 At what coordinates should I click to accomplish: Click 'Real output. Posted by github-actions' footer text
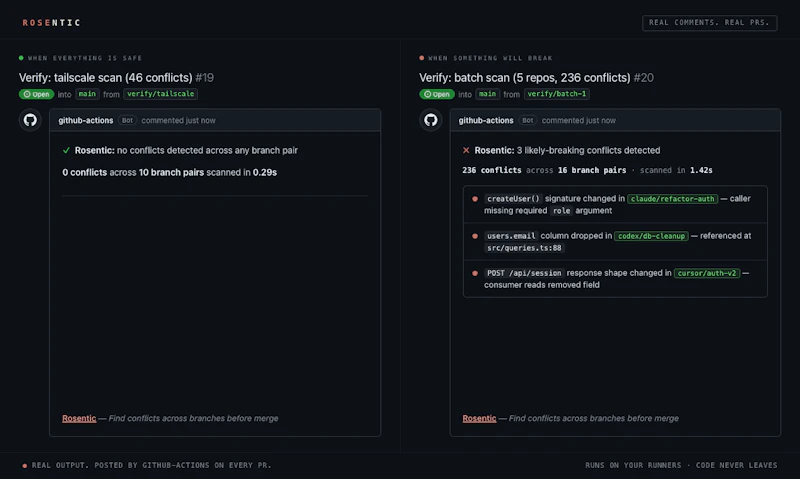pyautogui.click(x=152, y=465)
